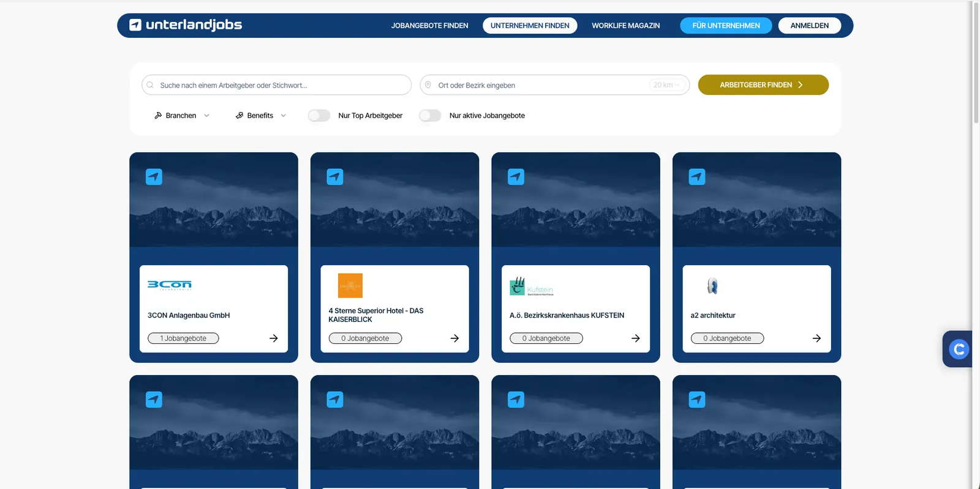980x489 pixels.
Task: Select the Unternehmen finden menu item
Action: pyautogui.click(x=530, y=26)
